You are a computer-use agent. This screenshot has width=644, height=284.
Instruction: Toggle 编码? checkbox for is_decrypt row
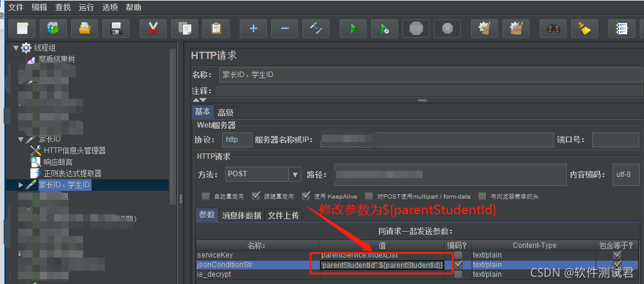pos(458,274)
